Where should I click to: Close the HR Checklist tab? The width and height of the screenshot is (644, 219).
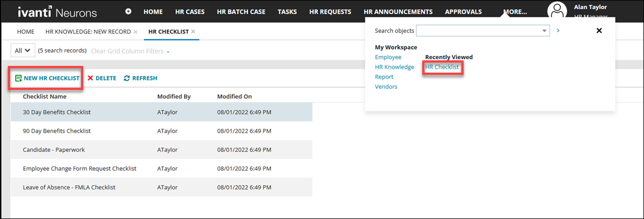pos(193,31)
